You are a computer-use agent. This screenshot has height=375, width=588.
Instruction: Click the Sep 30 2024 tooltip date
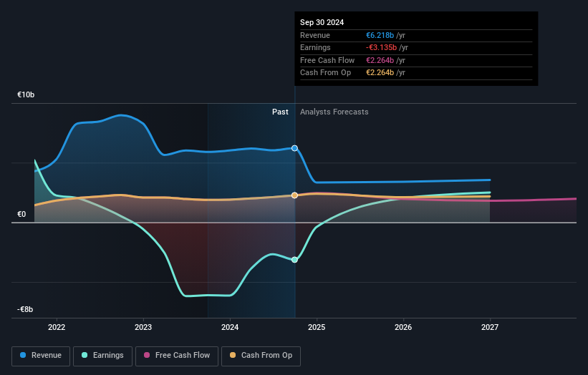[322, 22]
